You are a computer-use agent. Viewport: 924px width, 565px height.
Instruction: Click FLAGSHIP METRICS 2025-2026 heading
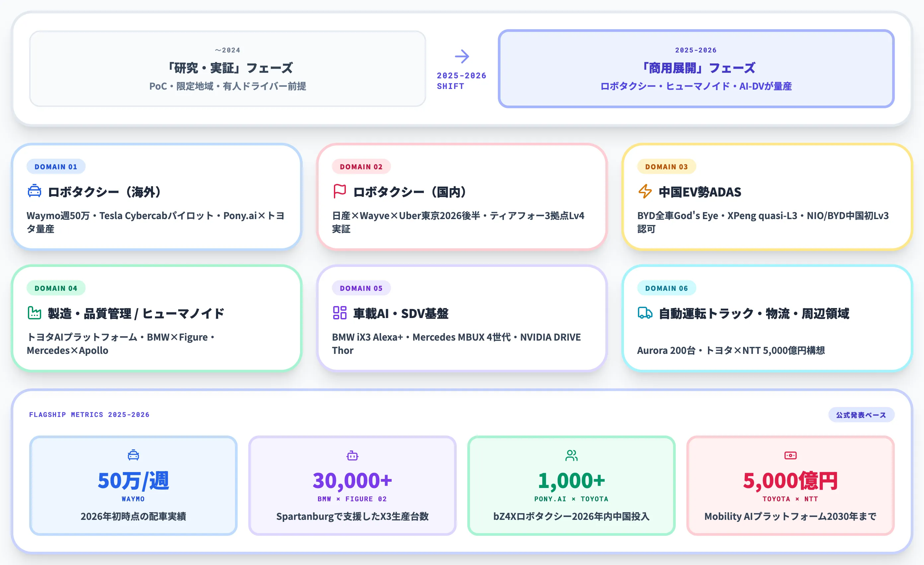(x=89, y=415)
